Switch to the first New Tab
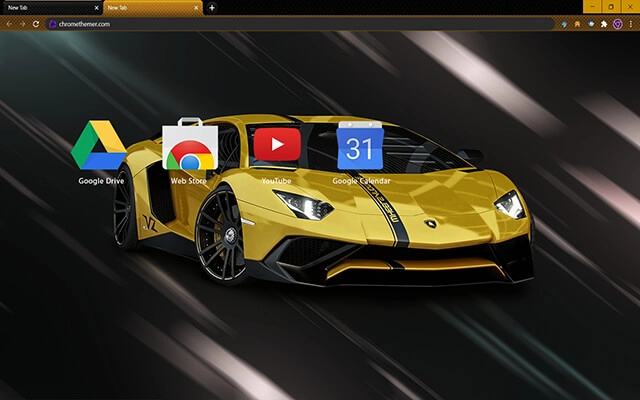This screenshot has height=400, width=640. tap(51, 8)
